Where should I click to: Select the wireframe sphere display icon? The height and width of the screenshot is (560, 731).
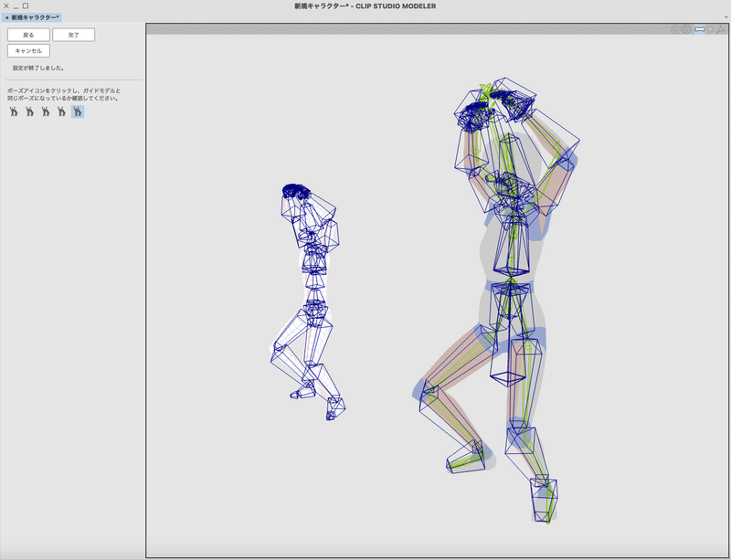coord(686,28)
